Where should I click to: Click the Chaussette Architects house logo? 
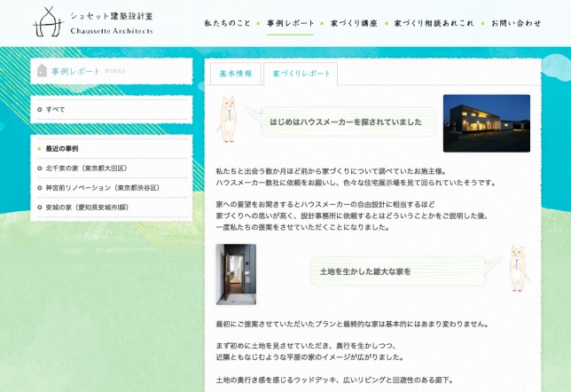point(48,22)
